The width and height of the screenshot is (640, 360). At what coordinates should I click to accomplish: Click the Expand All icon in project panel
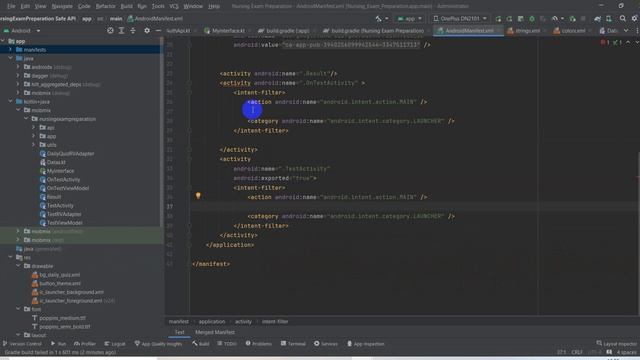(121, 31)
